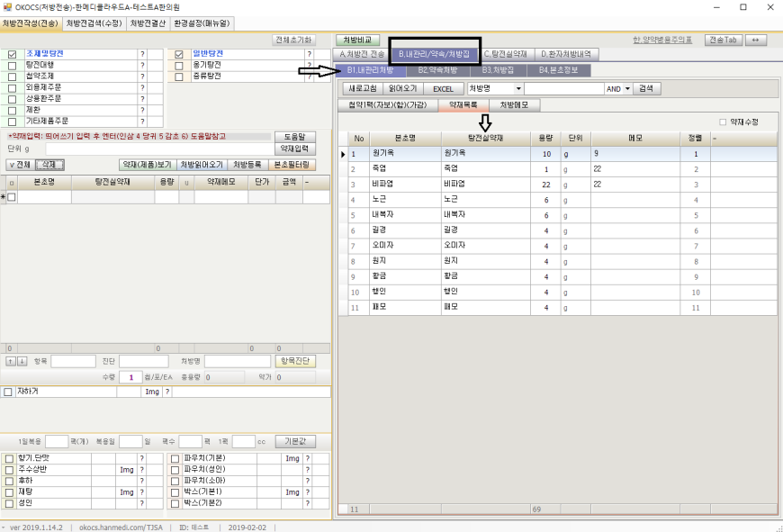Select 첩약1팩(자보)(합)(가감) tab
This screenshot has width=783, height=532.
[388, 105]
